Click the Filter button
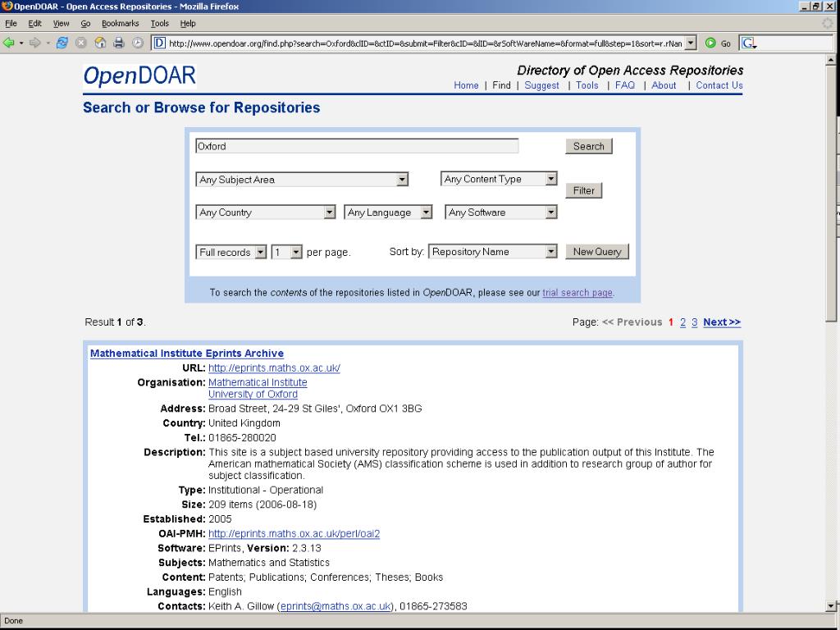Screen dimensions: 840x630 click(584, 190)
